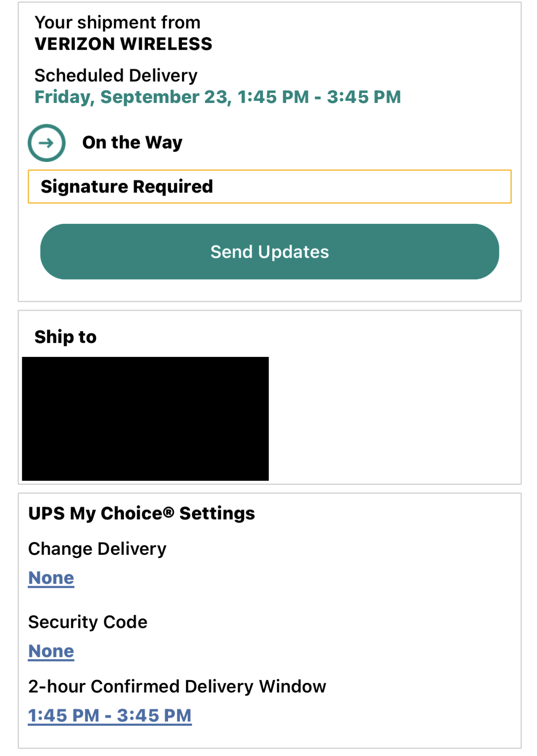The height and width of the screenshot is (756, 537).
Task: Click the green scheduled delivery date text
Action: pyautogui.click(x=217, y=97)
